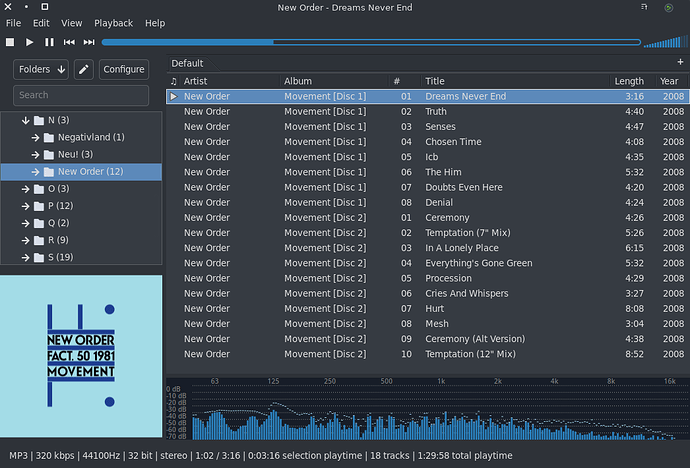This screenshot has height=468, width=690.
Task: Collapse the N folder tree node
Action: (26, 120)
